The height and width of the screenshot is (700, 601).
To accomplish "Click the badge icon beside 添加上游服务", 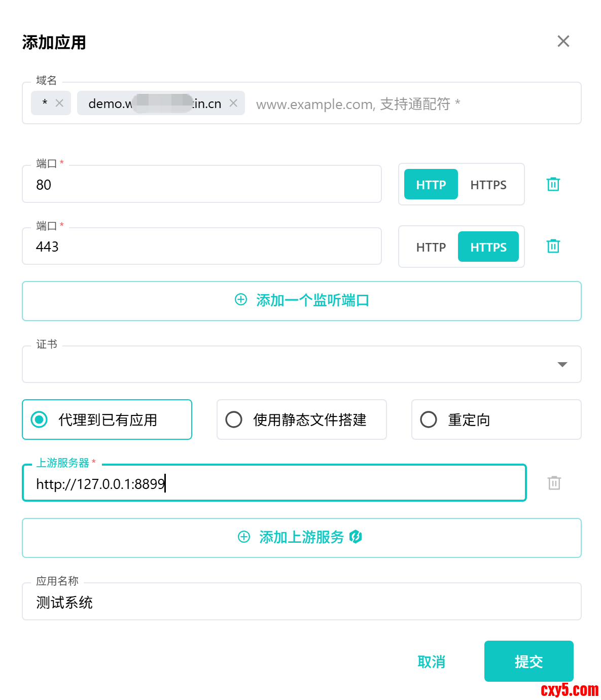I will tap(356, 537).
